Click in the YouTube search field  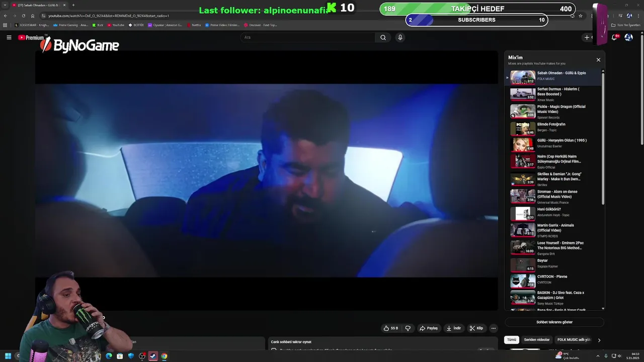click(x=308, y=37)
